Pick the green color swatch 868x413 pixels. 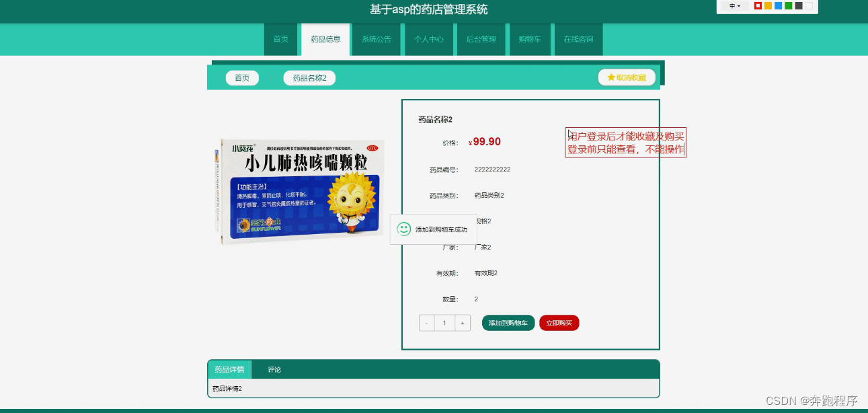pyautogui.click(x=788, y=6)
